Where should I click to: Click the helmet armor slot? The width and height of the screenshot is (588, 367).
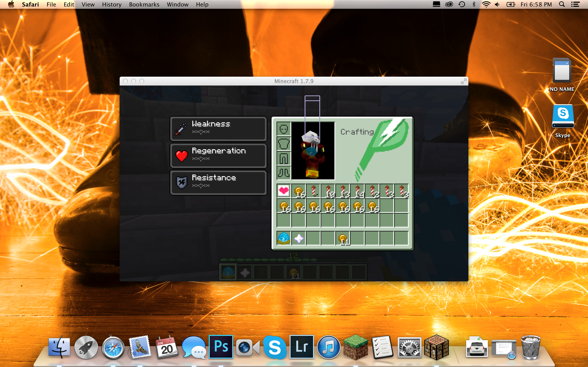284,129
